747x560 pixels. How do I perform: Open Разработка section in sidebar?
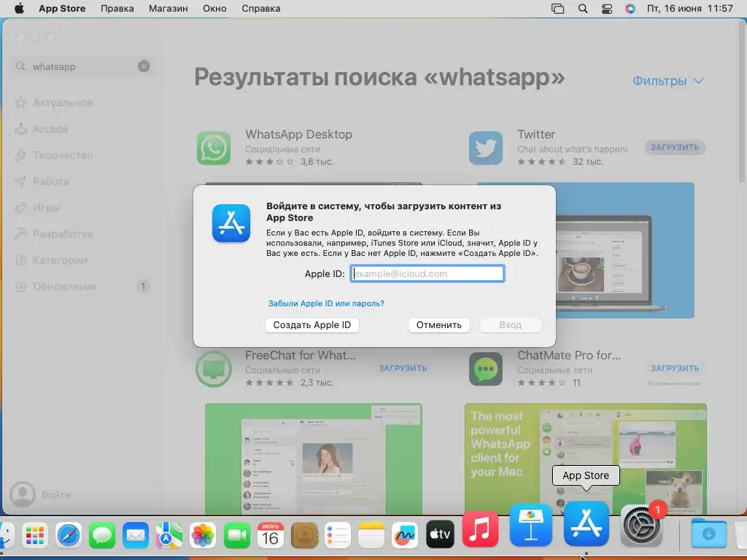pos(53,234)
